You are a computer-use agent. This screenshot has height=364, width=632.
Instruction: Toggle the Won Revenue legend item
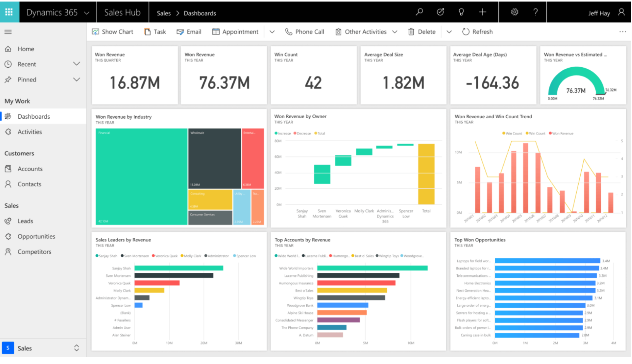tap(561, 133)
